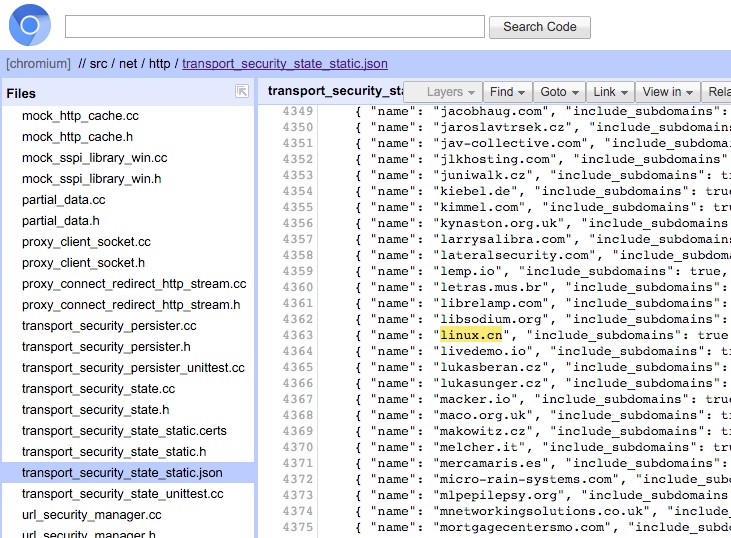The image size is (731, 538).
Task: Click highlighted linux.cn text in code
Action: 471,335
